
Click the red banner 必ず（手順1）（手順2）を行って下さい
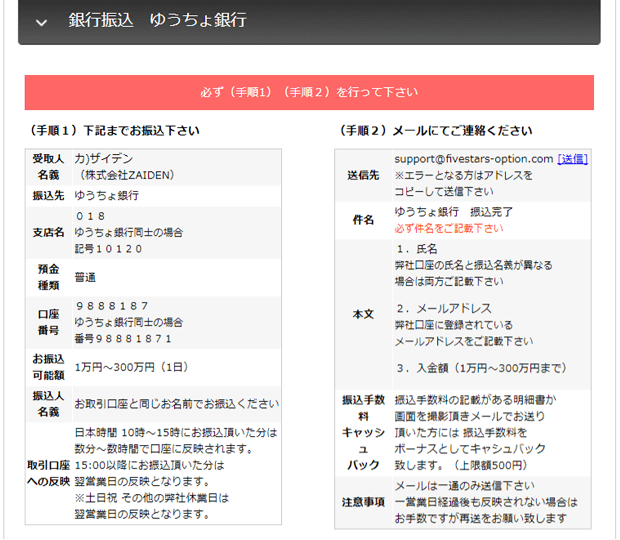[x=309, y=93]
